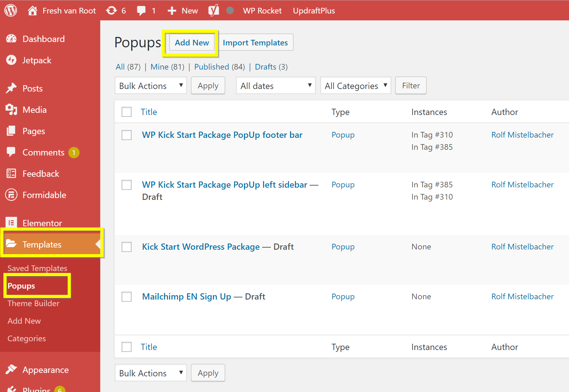This screenshot has height=392, width=569.
Task: Click the Jetpack lightning icon
Action: (11, 60)
